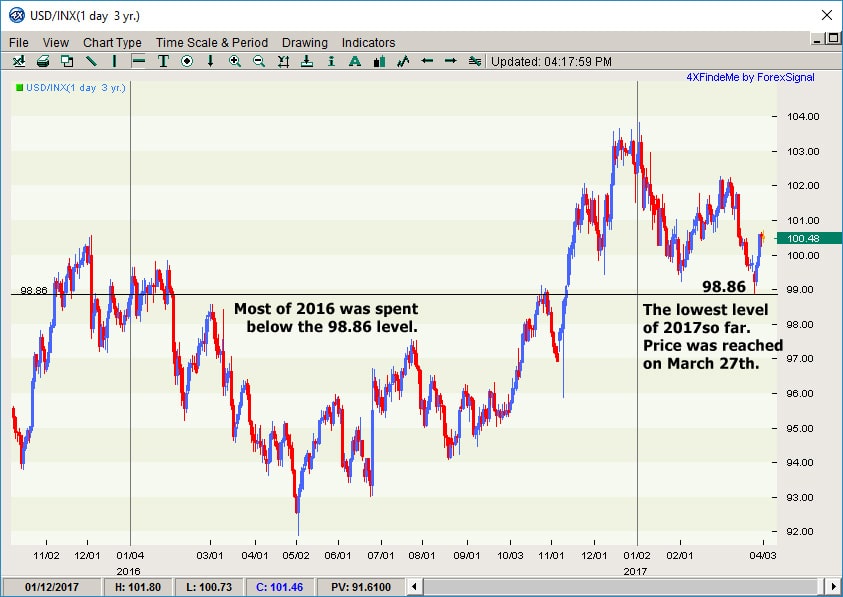Select the vertical line drawing tool
This screenshot has height=597, width=843.
pyautogui.click(x=115, y=61)
